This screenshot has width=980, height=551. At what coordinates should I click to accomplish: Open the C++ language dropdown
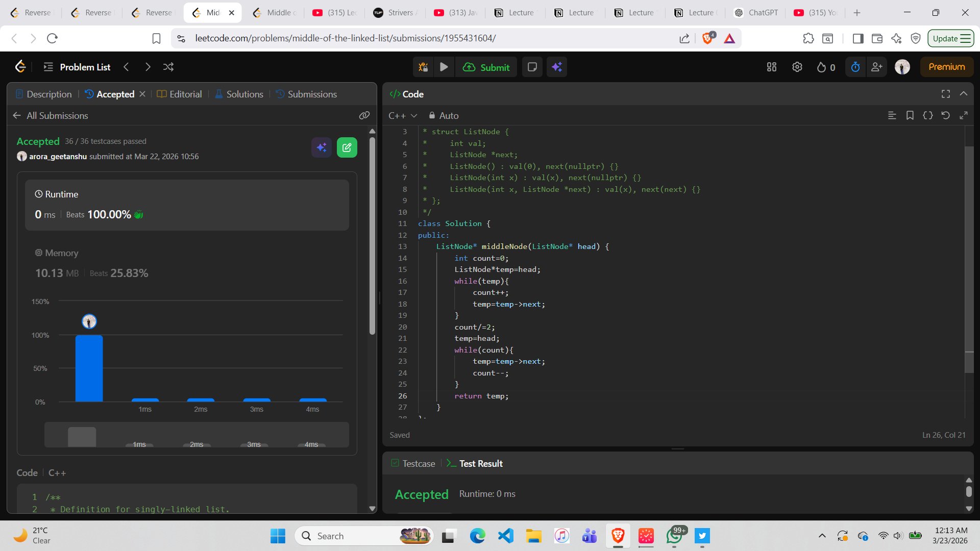click(x=403, y=115)
